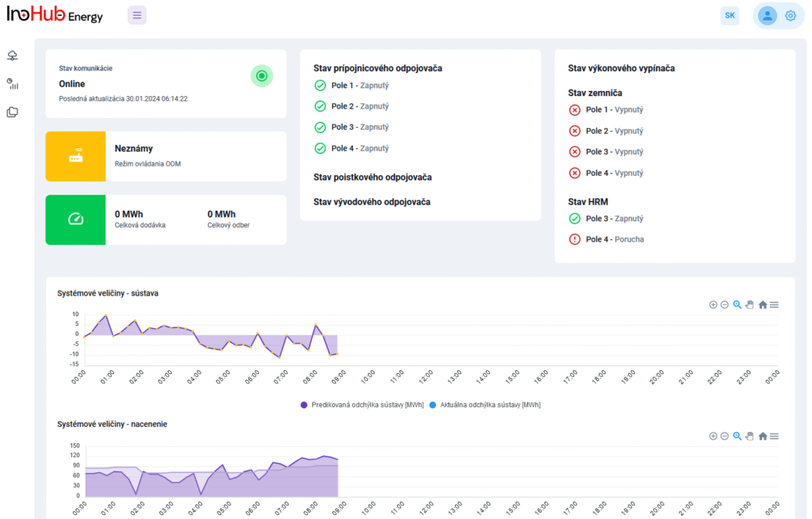Open the folders sidebar icon
812x519 pixels.
click(x=12, y=112)
